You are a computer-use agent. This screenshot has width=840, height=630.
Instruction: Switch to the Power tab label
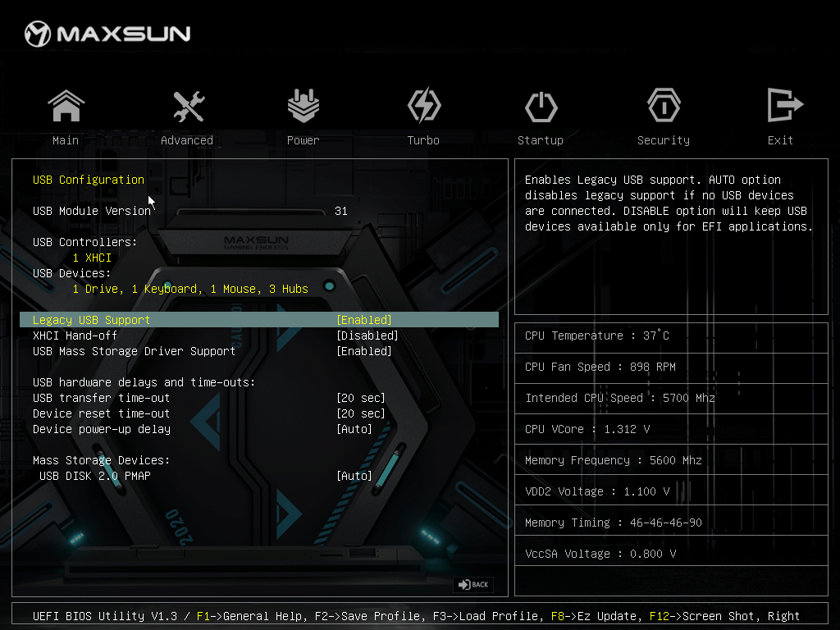coord(304,140)
